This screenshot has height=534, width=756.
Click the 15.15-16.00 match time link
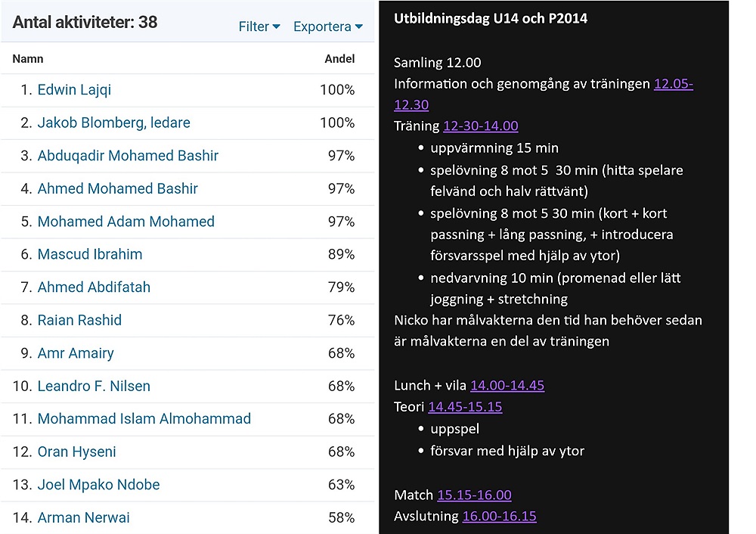pos(474,495)
